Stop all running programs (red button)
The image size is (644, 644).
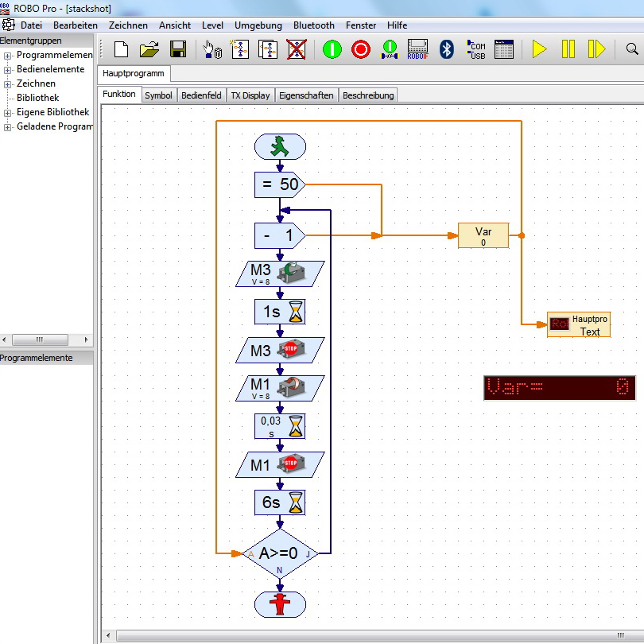pyautogui.click(x=361, y=49)
